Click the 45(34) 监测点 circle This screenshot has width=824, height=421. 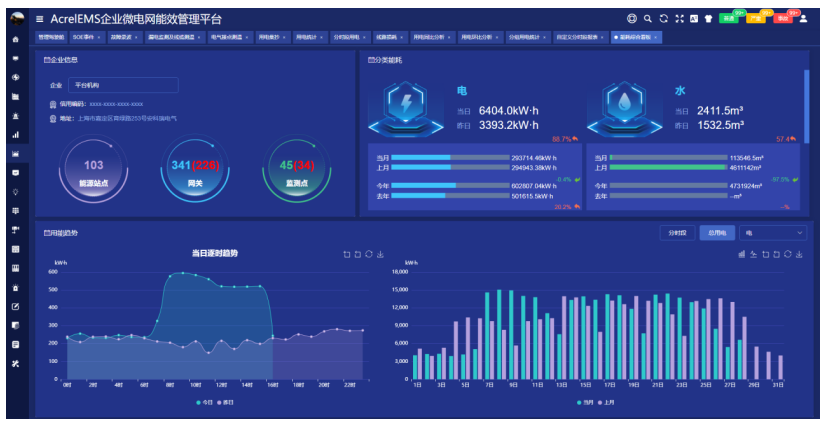[296, 169]
